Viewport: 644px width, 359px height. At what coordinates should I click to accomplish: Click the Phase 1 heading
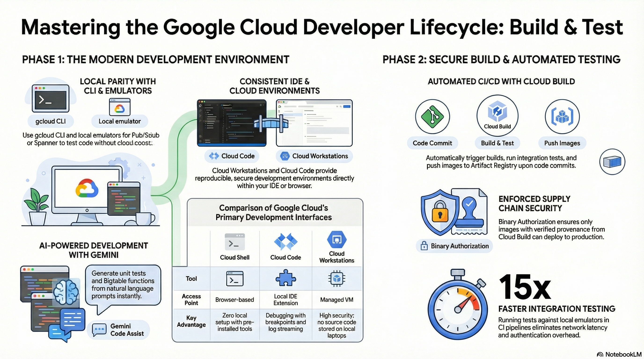click(x=155, y=60)
